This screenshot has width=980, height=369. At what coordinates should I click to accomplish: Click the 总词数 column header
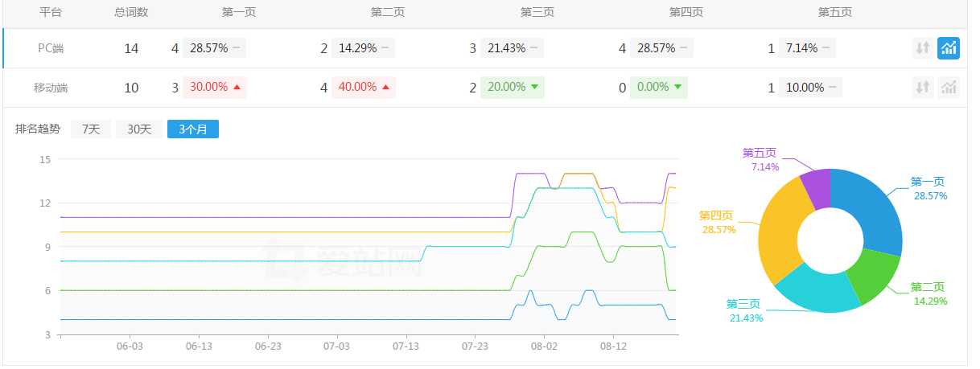click(131, 13)
